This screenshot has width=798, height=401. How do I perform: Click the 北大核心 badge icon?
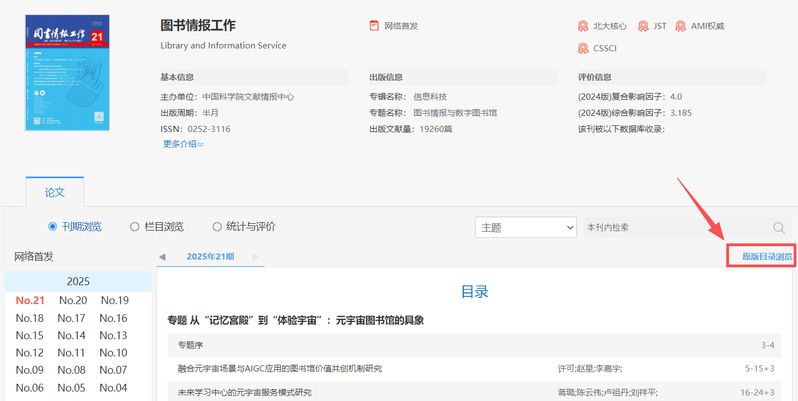583,26
